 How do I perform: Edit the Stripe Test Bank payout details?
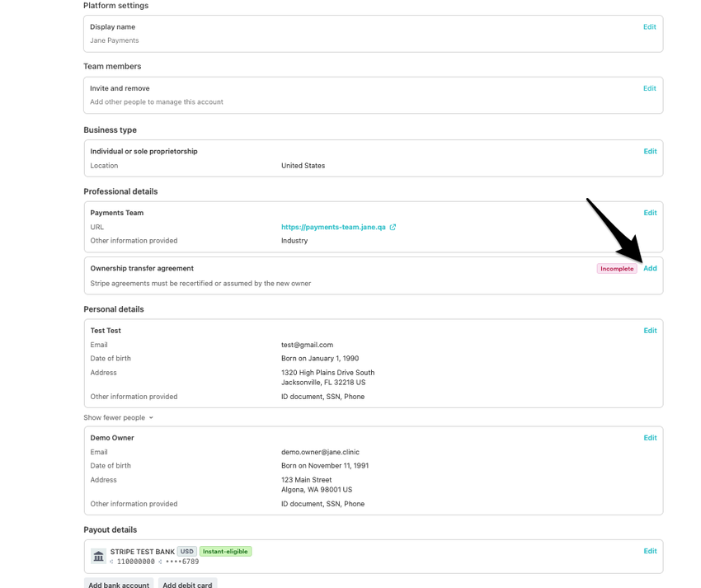point(650,551)
